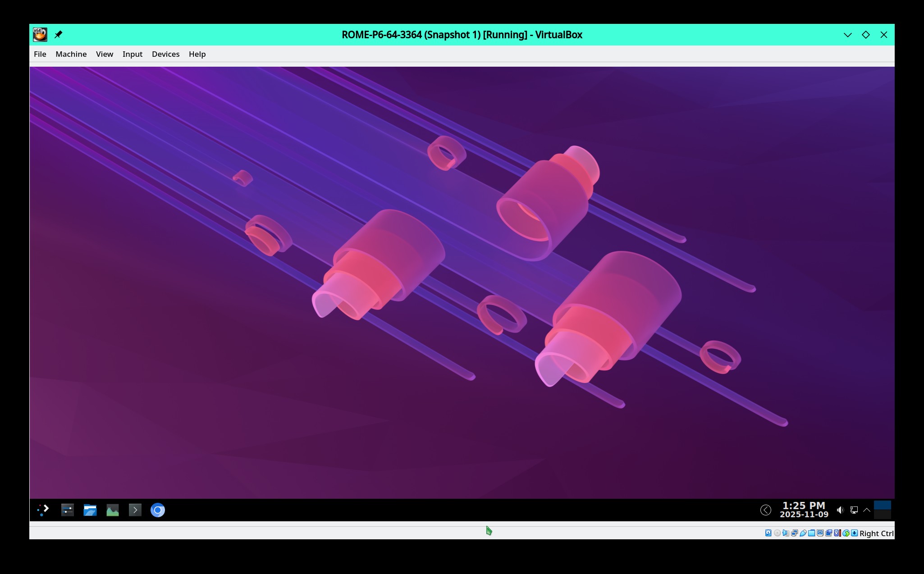Click the optical drive status icon
Screen dimensions: 924x574
pos(777,533)
